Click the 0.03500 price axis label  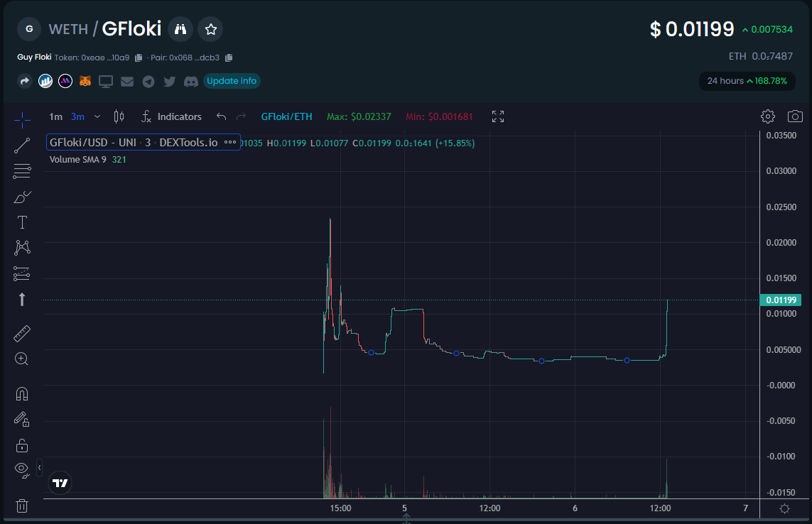click(781, 135)
